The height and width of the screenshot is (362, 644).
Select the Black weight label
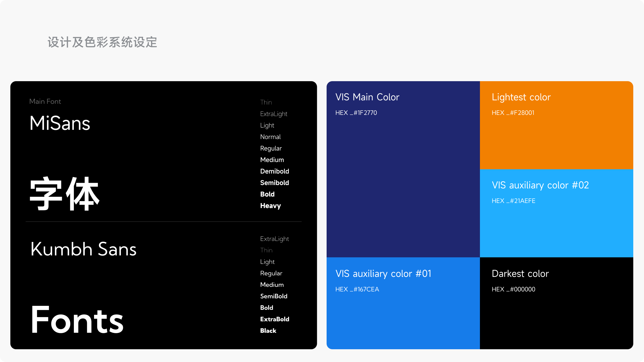click(268, 331)
